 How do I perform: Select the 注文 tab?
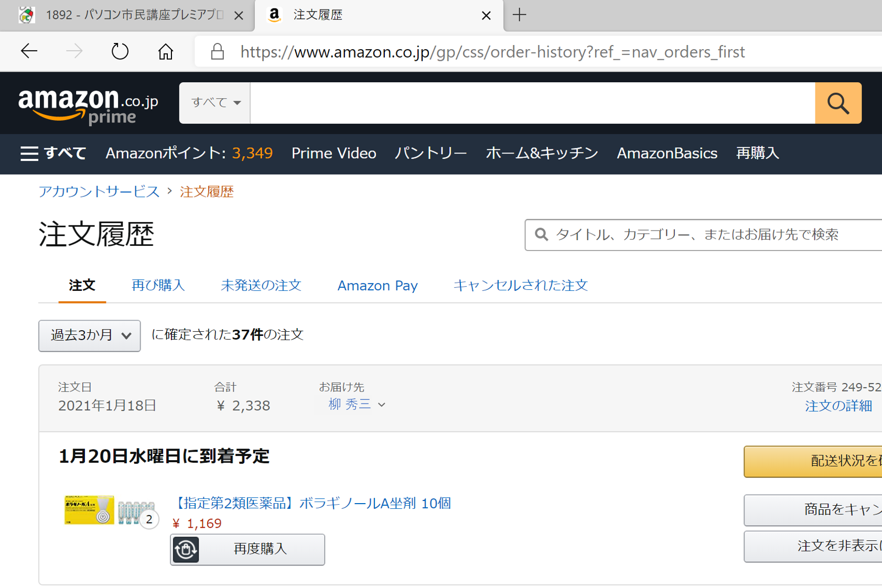(82, 285)
